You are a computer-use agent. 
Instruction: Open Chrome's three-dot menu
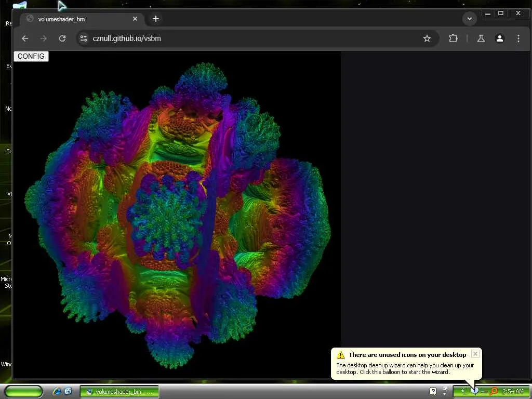pos(518,38)
